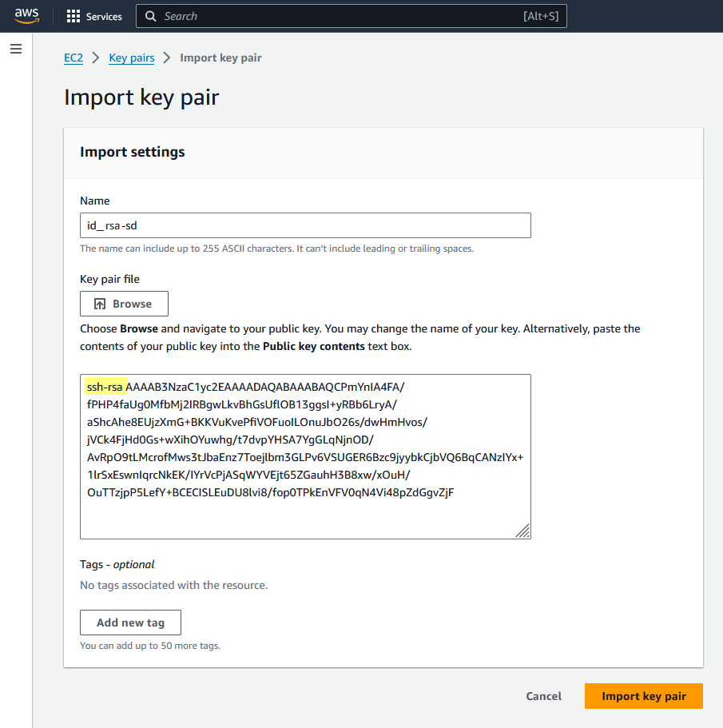Open the Services menu label
Viewport: 723px width, 728px height.
(104, 16)
